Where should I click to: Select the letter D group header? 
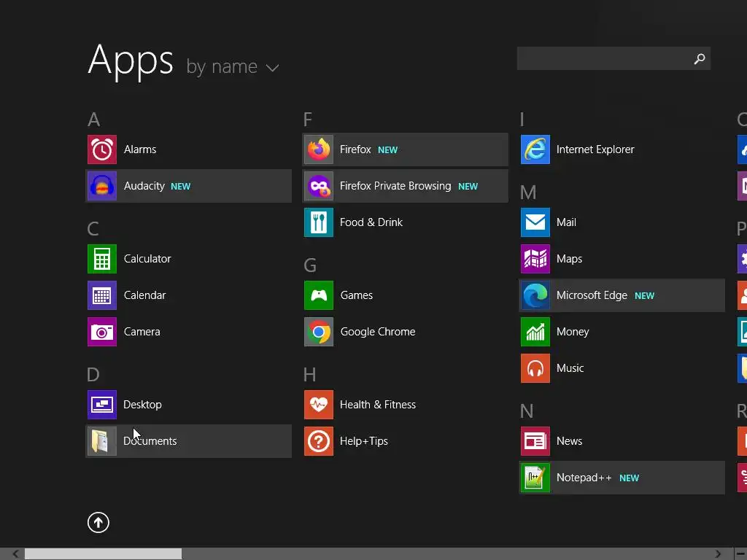(x=93, y=375)
